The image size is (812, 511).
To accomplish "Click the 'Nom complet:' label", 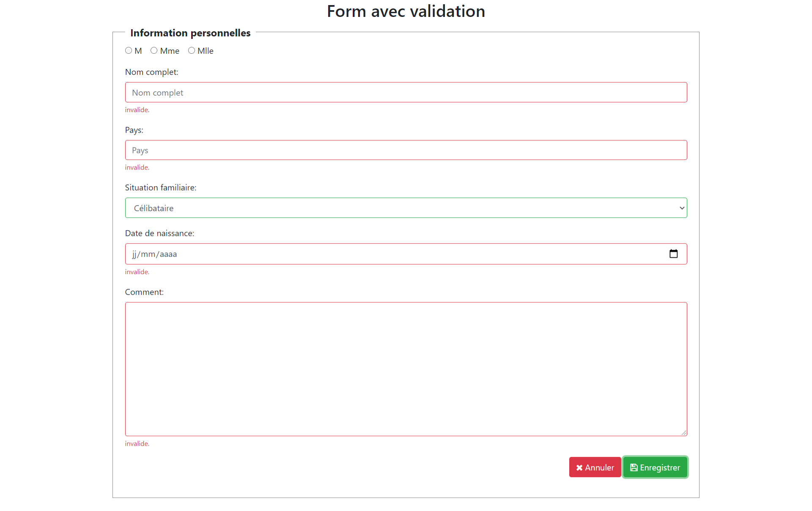I will click(x=151, y=72).
